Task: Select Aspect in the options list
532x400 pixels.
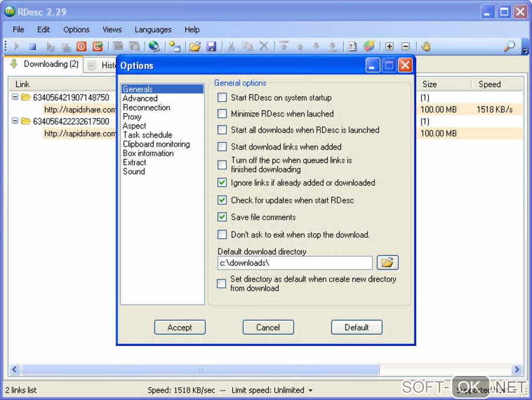Action: click(x=135, y=126)
